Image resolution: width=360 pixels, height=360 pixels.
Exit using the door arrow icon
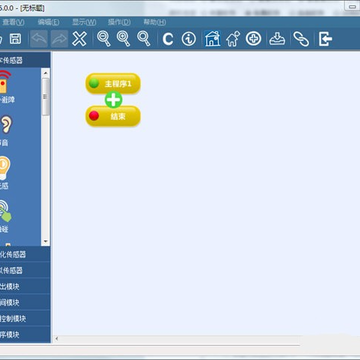[325, 39]
